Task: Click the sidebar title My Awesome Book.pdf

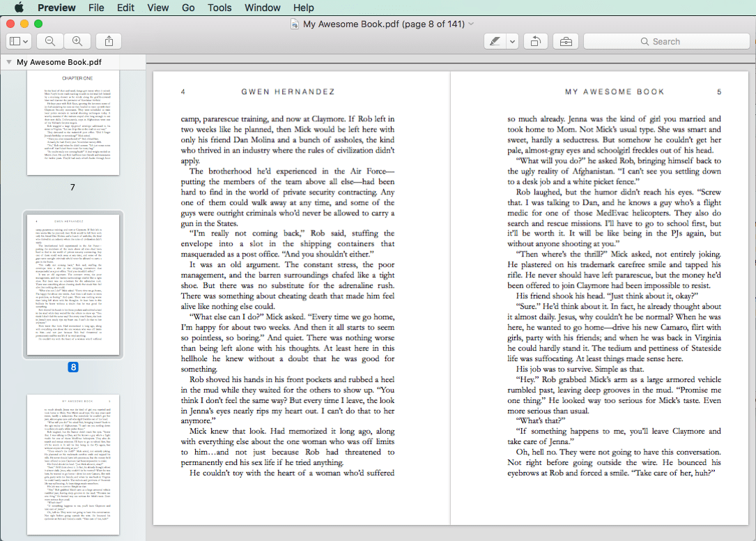Action: [x=59, y=62]
